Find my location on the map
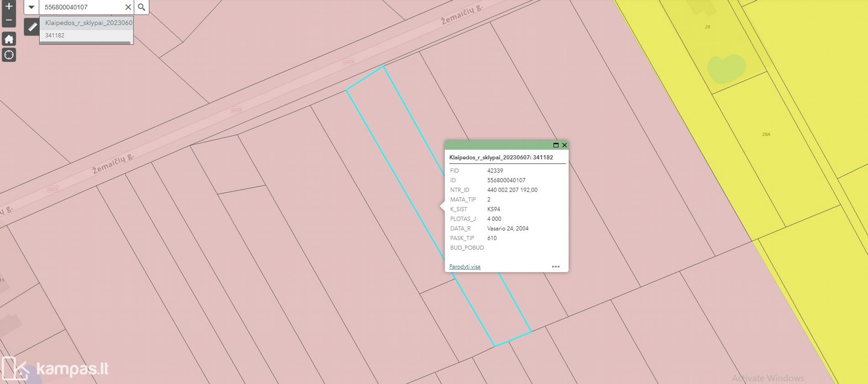868x384 pixels. (9, 55)
